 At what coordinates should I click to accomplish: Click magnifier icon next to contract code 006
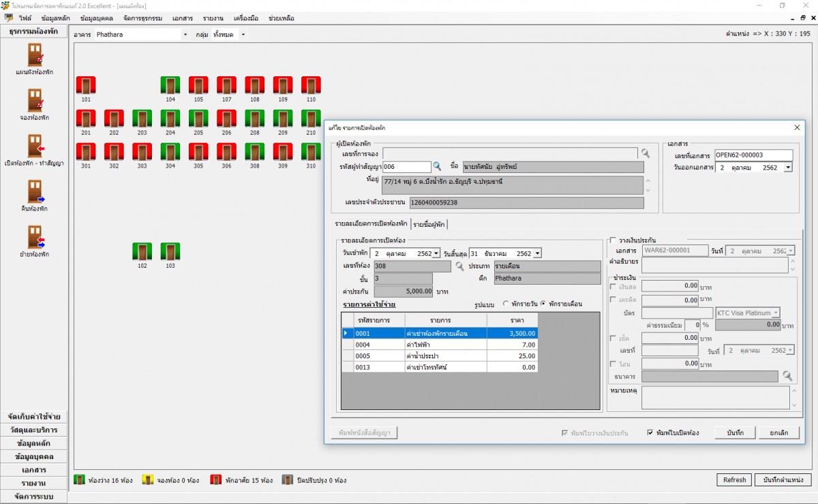click(438, 167)
